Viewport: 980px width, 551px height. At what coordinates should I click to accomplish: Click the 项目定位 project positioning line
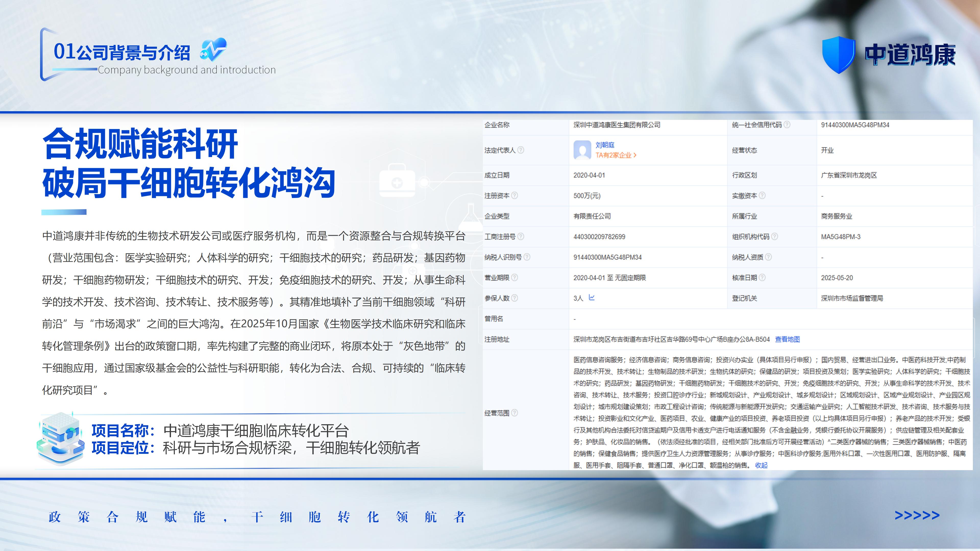[255, 448]
